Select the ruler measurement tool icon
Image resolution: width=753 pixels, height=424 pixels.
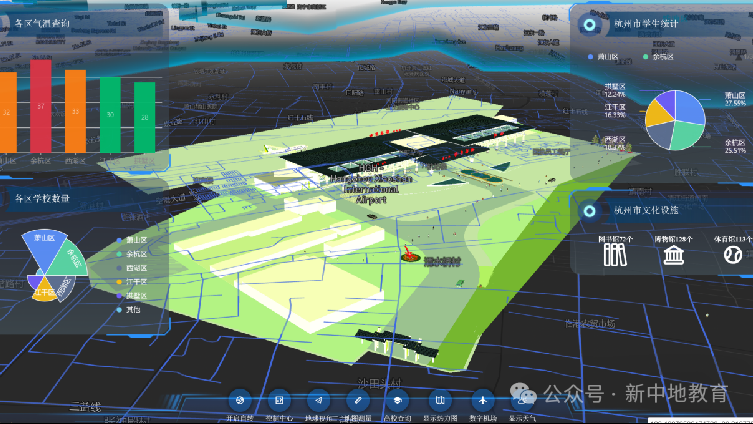click(x=358, y=400)
